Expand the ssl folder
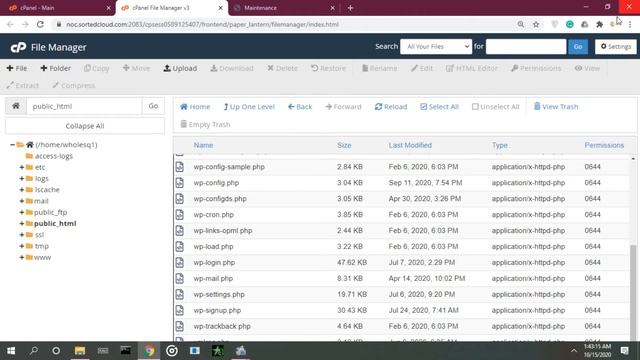 [22, 235]
